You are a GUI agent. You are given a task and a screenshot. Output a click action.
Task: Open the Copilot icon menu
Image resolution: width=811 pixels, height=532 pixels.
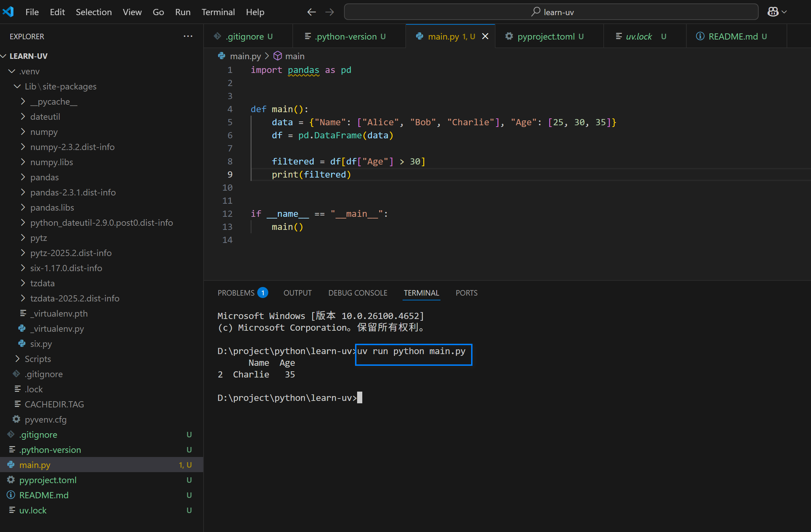[777, 12]
